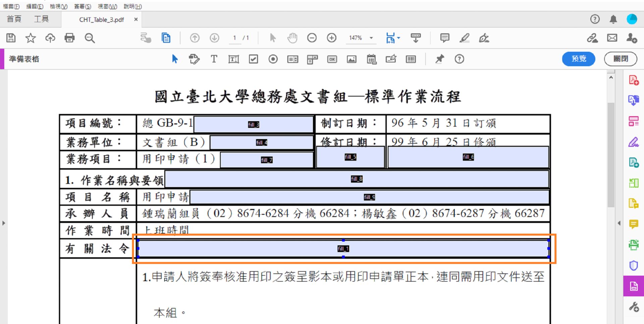The height and width of the screenshot is (324, 644).
Task: Add a signature field tool
Action: click(x=391, y=59)
